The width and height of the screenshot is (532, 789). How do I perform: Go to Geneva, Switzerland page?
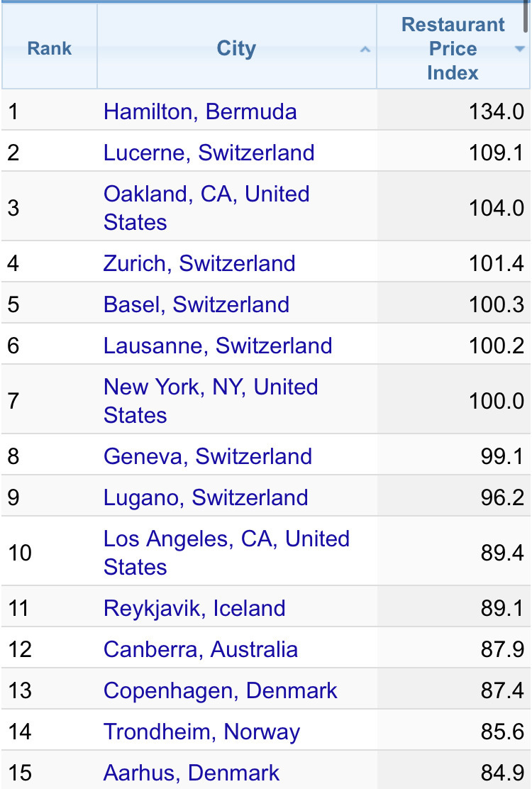pos(208,456)
